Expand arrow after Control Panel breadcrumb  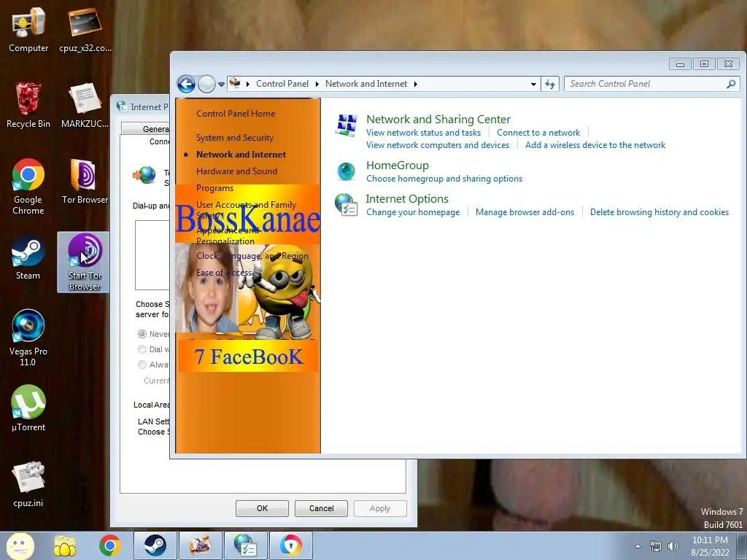tap(317, 85)
